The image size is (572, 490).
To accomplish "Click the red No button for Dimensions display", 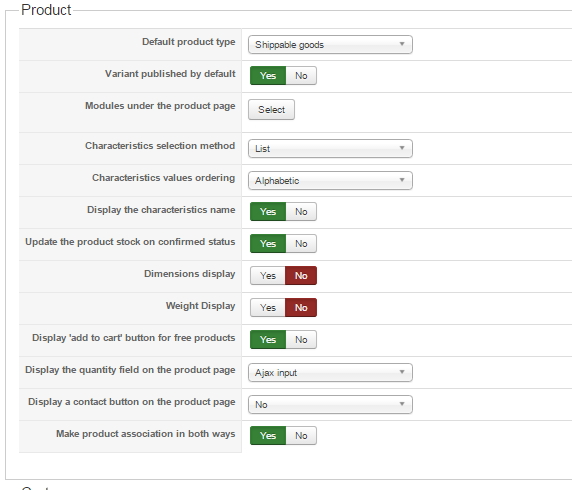I will (x=301, y=275).
